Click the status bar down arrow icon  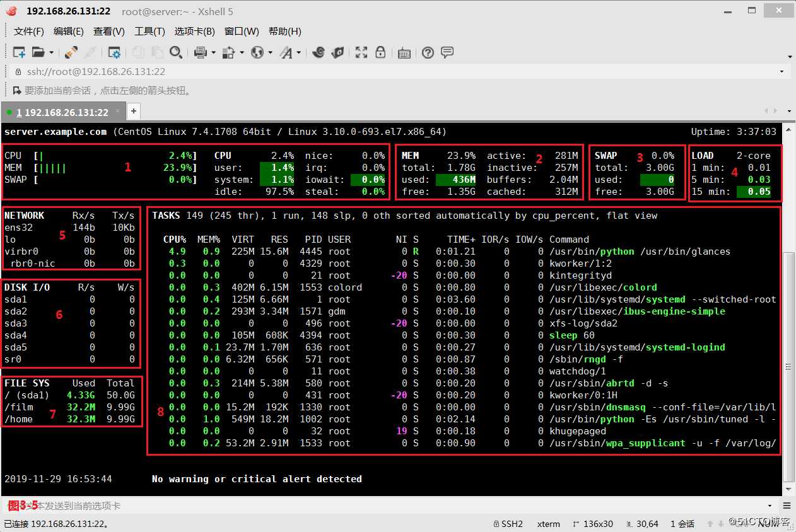coord(722,524)
